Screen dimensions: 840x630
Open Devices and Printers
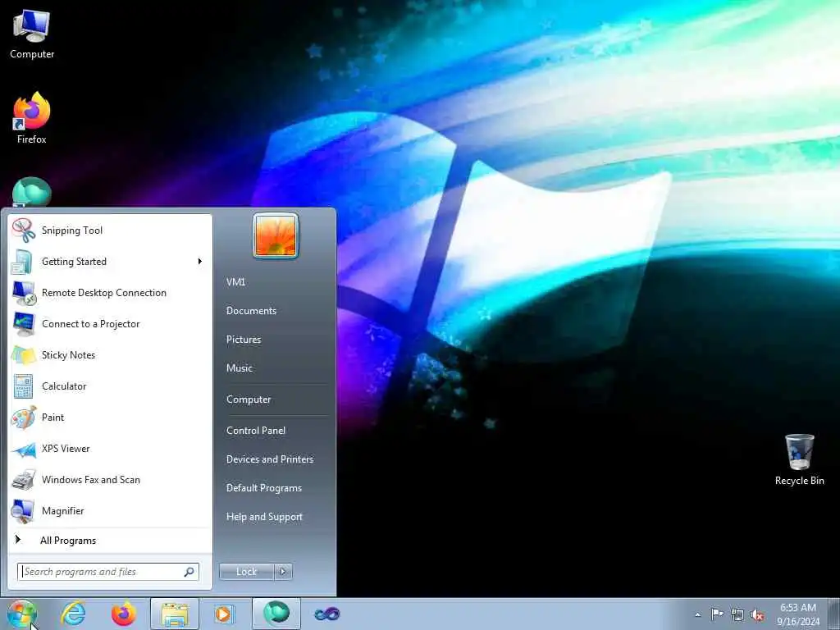(269, 459)
